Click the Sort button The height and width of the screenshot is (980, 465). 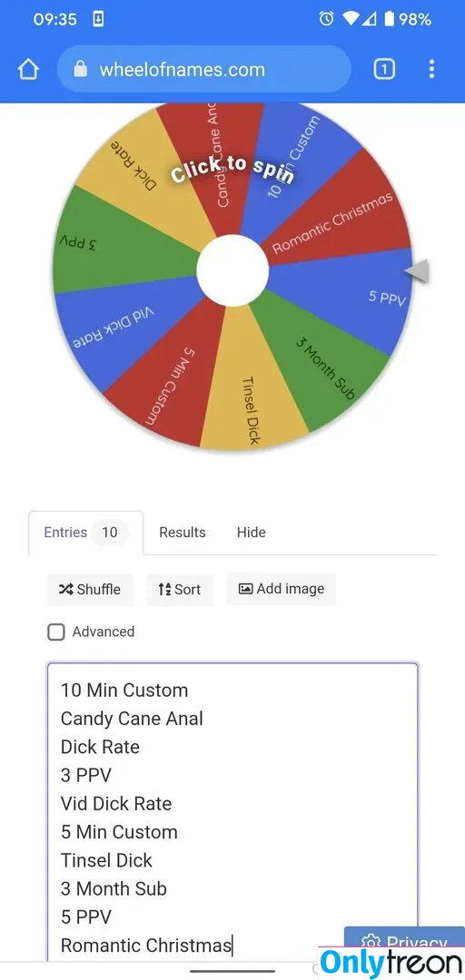180,590
